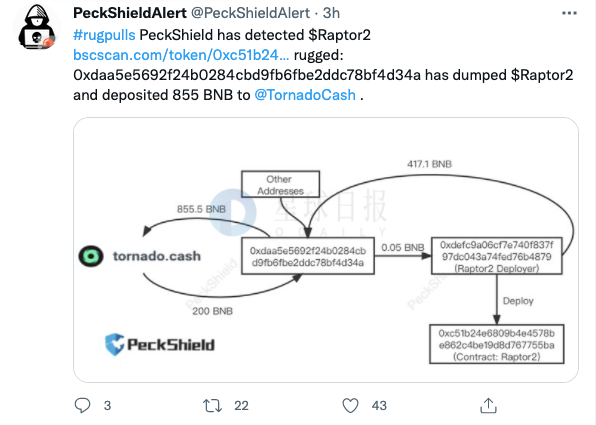Click the Other Addresses box in diagram
Screen dimensions: 596x425
coord(280,184)
